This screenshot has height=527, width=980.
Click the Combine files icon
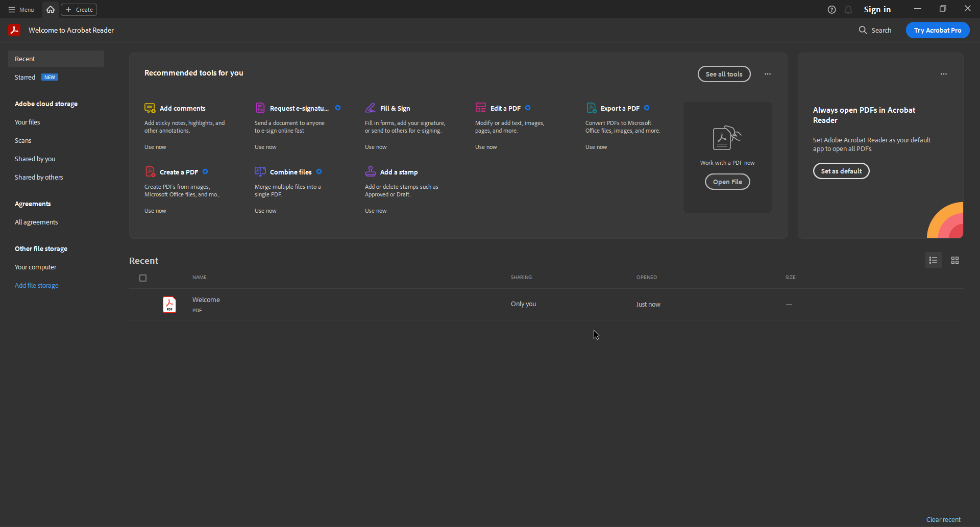[x=260, y=172]
